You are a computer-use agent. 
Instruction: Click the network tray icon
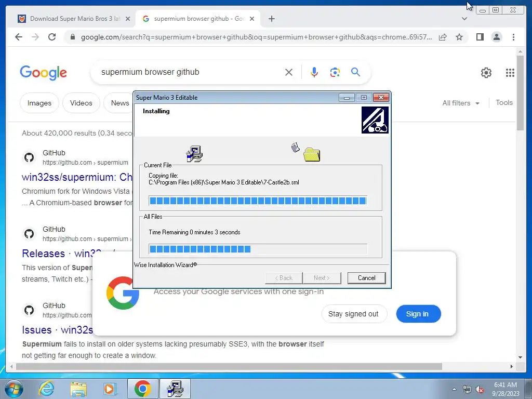tap(467, 389)
